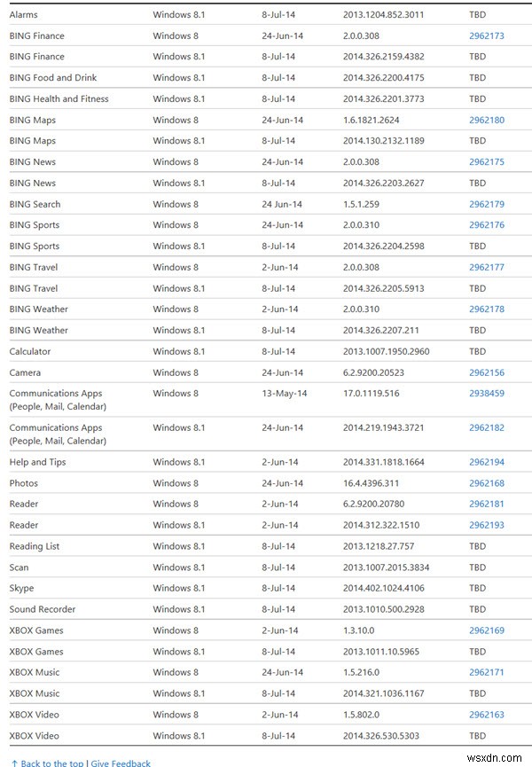Click the Camera KB link 2962156
The image size is (532, 767).
[486, 373]
